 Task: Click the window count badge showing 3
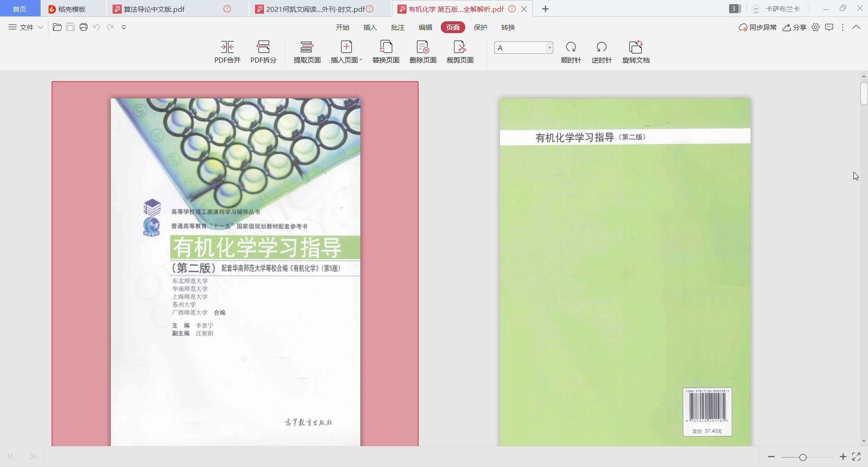click(735, 9)
